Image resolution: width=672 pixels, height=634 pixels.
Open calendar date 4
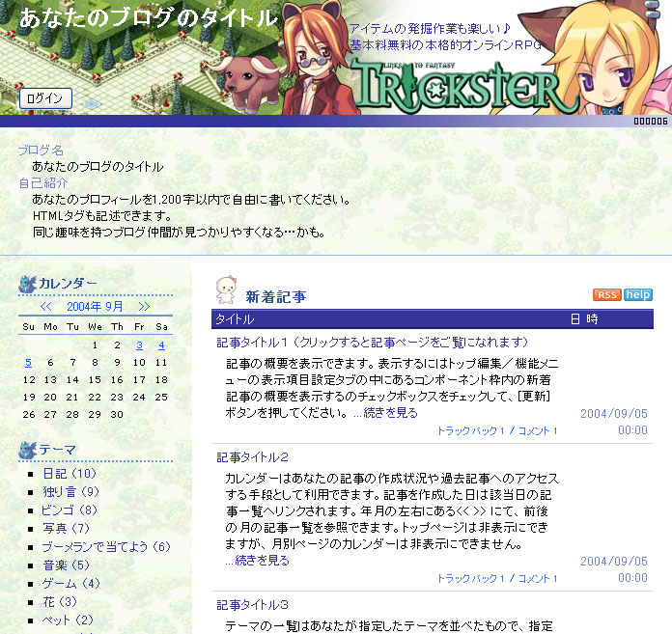pos(161,345)
